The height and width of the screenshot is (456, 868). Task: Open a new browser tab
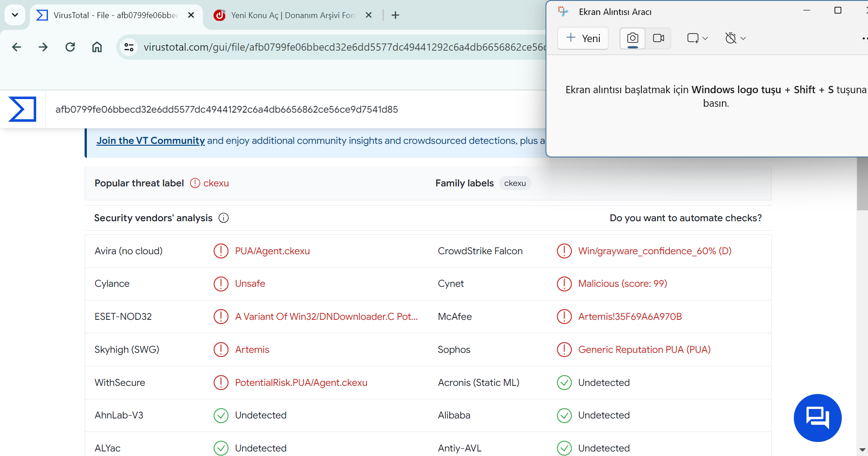[x=395, y=15]
